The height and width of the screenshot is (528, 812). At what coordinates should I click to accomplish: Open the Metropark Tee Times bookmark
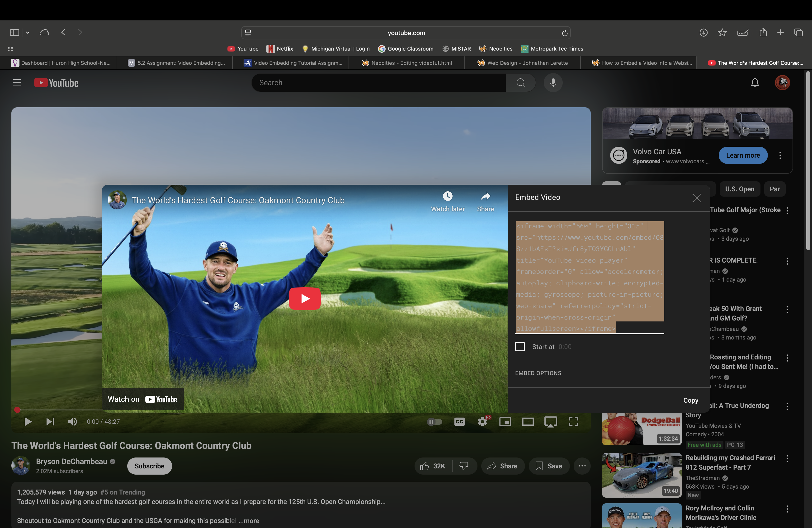coord(552,49)
